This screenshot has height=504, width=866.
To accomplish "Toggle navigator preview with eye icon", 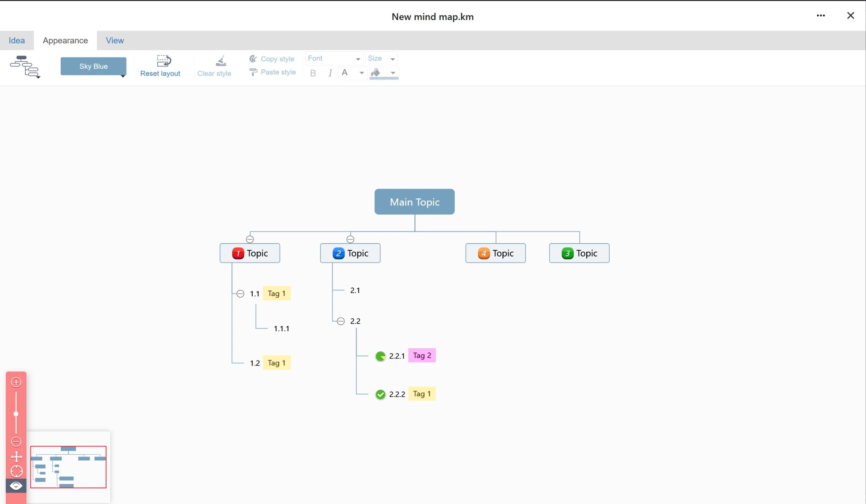I will coord(16,486).
